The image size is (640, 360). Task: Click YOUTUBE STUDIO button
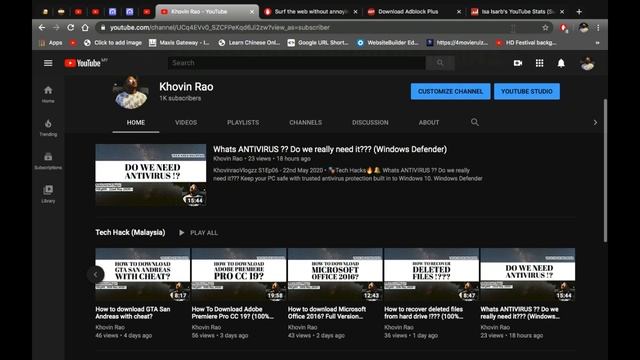pyautogui.click(x=527, y=91)
